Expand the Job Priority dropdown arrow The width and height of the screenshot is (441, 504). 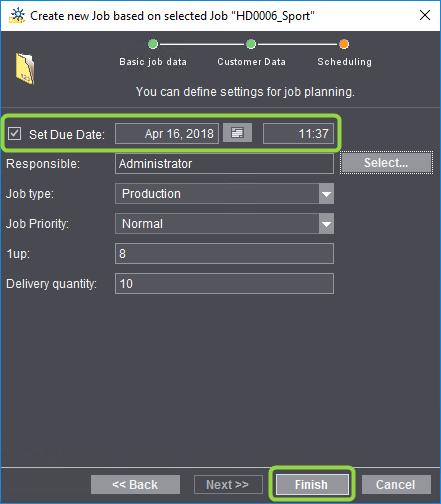pyautogui.click(x=326, y=224)
